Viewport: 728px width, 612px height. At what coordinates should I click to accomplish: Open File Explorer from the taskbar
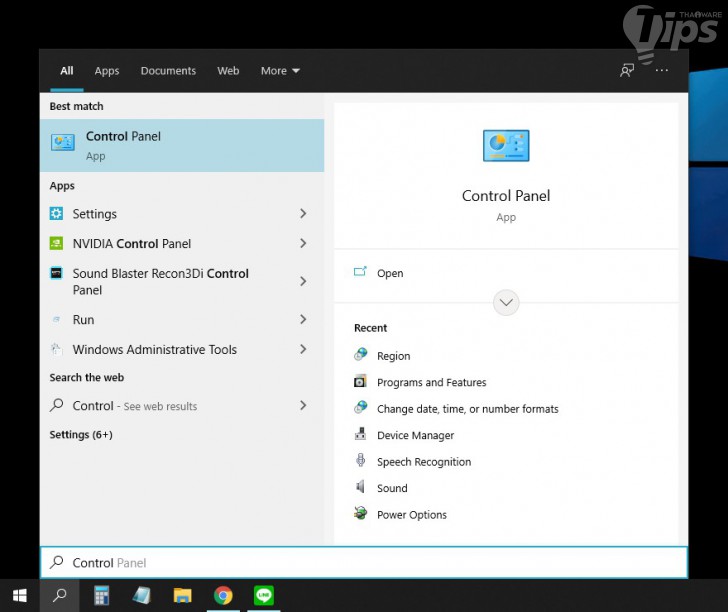182,596
